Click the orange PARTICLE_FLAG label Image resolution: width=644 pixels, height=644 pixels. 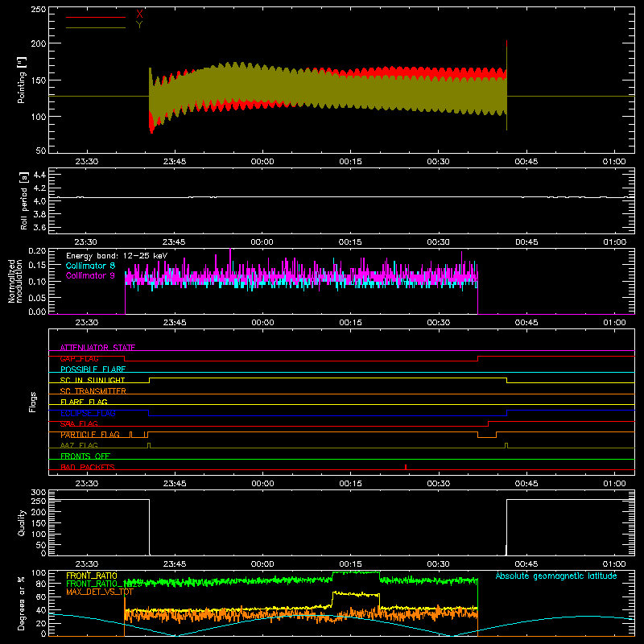(90, 434)
